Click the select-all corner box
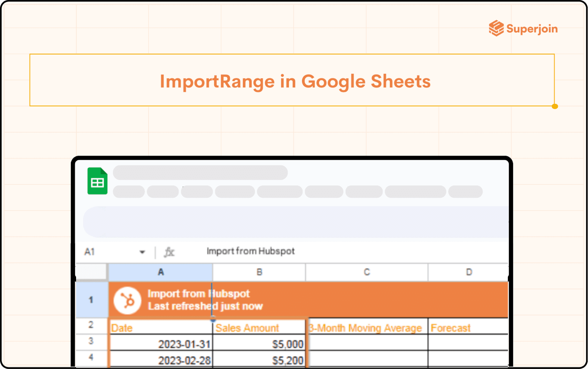 pyautogui.click(x=92, y=272)
